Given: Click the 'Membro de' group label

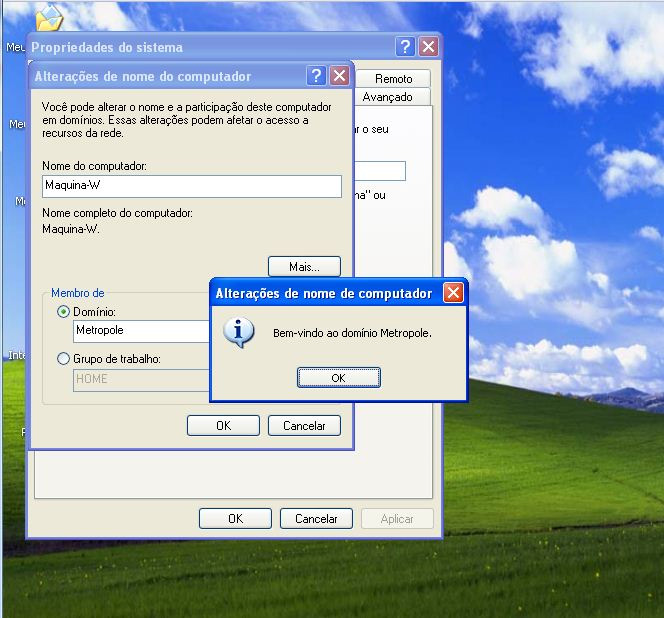Looking at the screenshot, I should point(77,293).
